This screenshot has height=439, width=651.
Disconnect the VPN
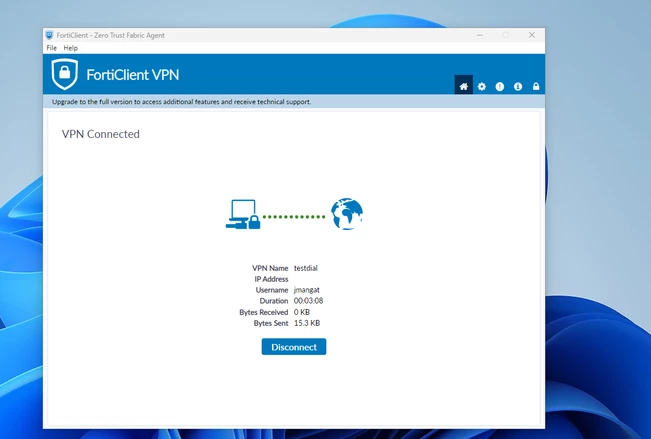click(x=294, y=347)
